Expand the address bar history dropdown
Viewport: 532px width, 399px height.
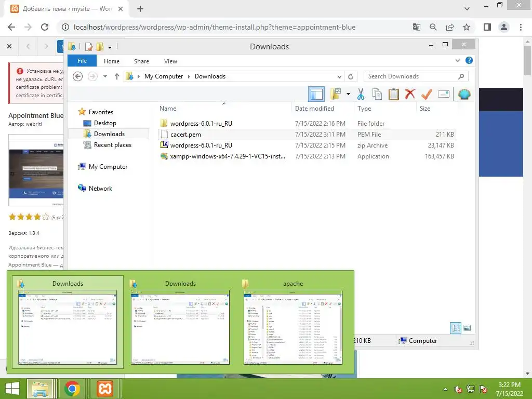[339, 77]
